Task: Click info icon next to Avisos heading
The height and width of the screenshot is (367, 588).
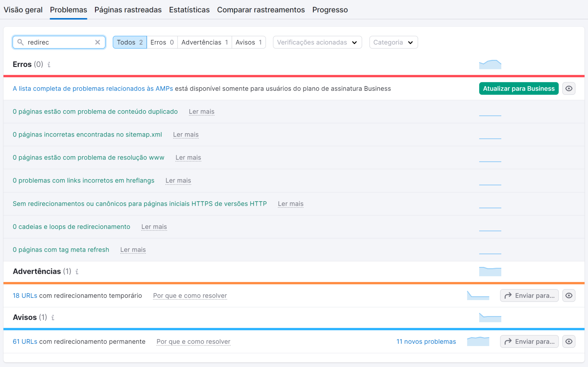Action: click(53, 317)
